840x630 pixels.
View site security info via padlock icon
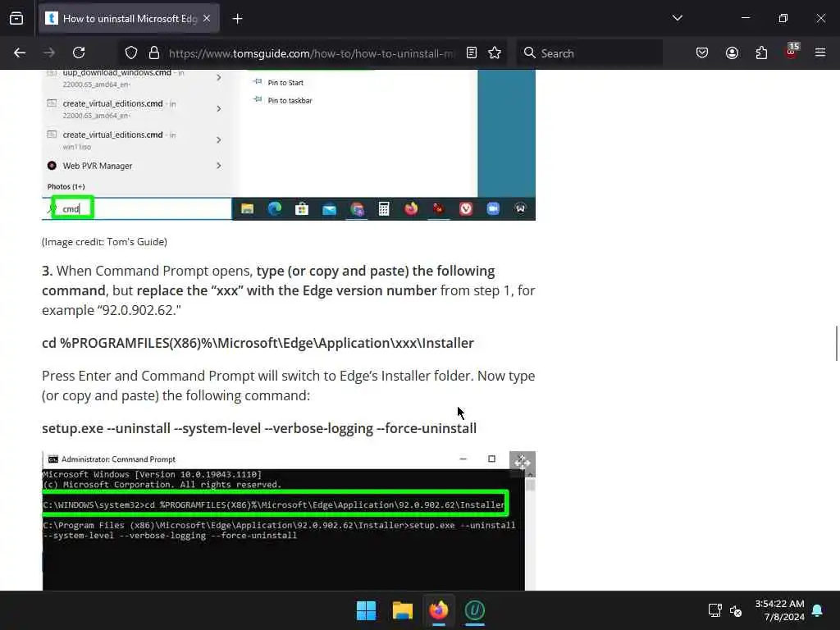coord(154,53)
